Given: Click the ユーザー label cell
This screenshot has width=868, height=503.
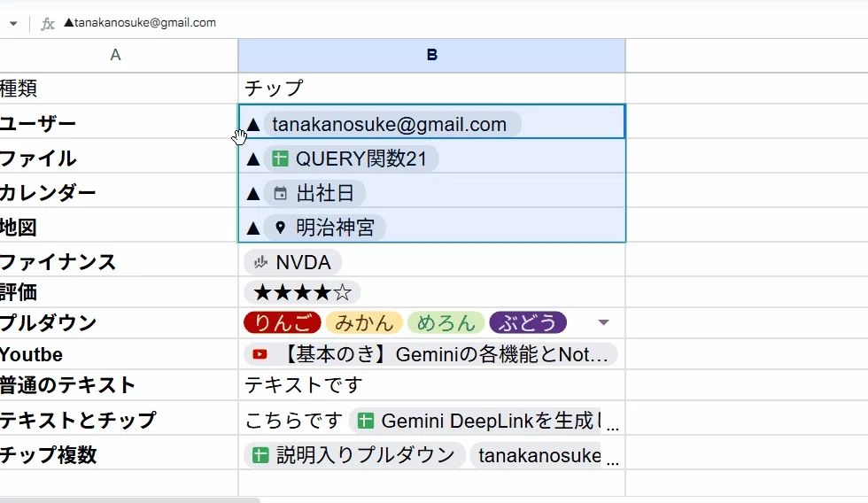Looking at the screenshot, I should click(119, 123).
